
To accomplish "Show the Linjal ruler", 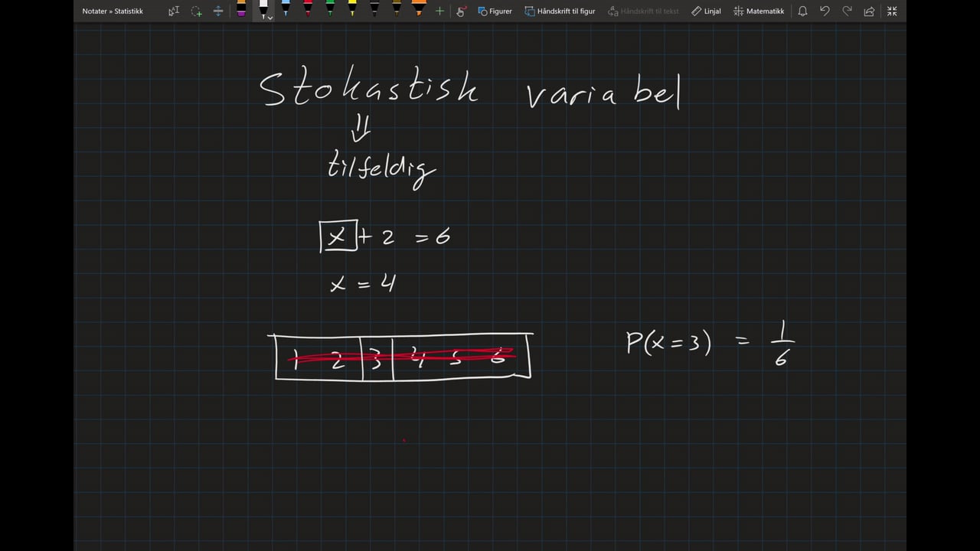I will pos(706,11).
